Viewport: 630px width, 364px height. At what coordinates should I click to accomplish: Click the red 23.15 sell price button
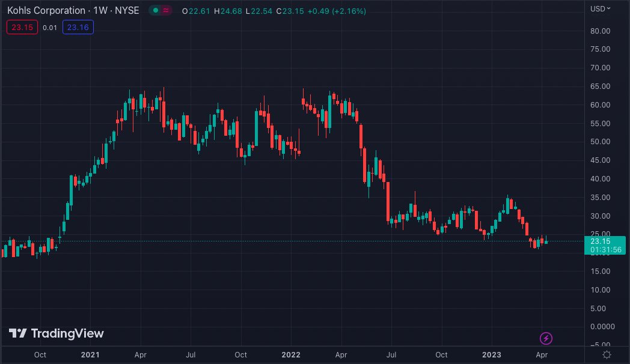tap(22, 27)
